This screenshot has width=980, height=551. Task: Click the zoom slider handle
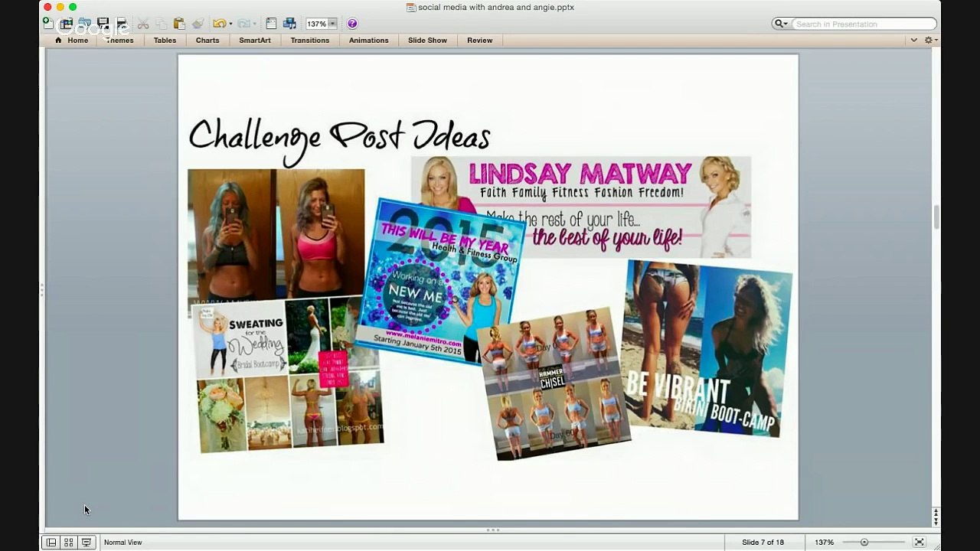tap(864, 543)
